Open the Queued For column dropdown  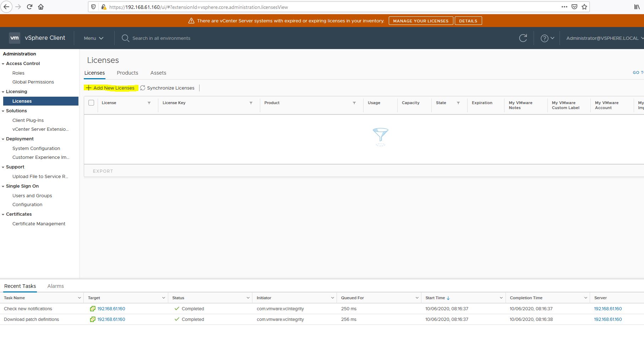click(417, 298)
